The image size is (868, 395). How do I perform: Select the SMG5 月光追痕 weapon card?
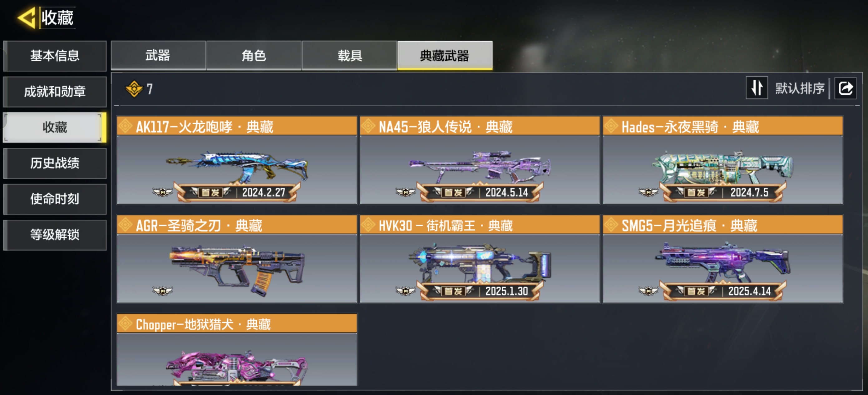tap(723, 259)
